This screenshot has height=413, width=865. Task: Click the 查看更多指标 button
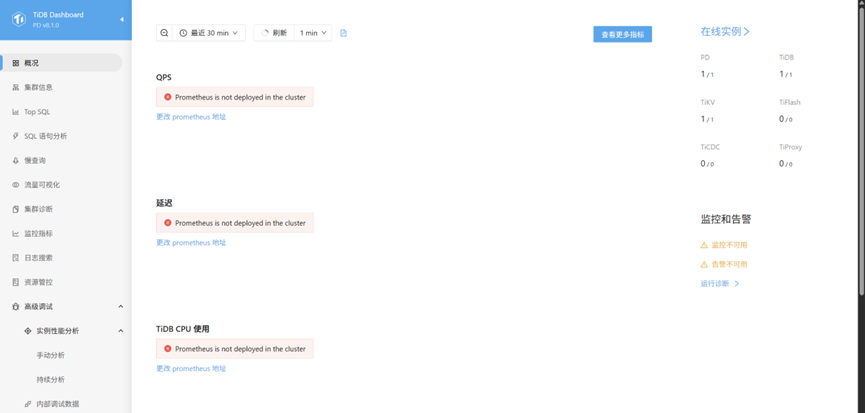coord(622,34)
